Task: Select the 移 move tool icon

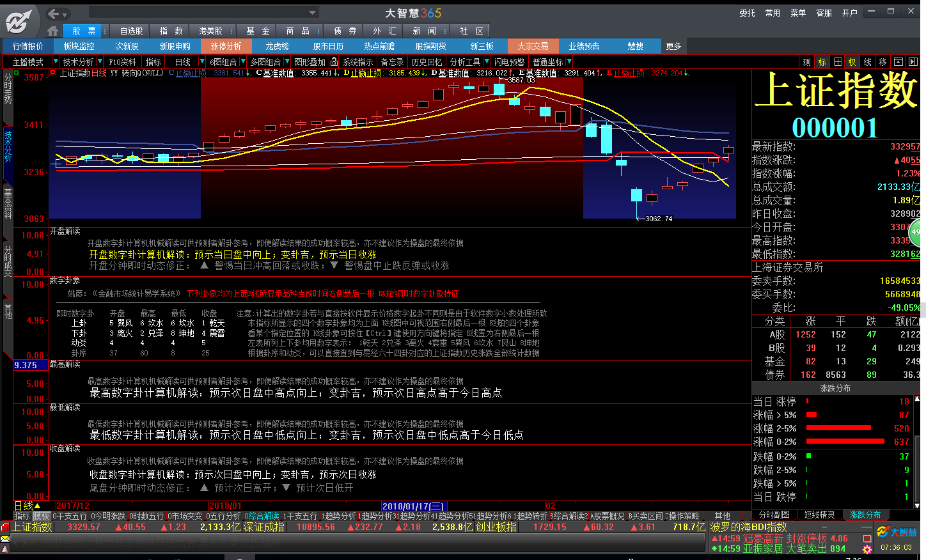Action: point(883,62)
